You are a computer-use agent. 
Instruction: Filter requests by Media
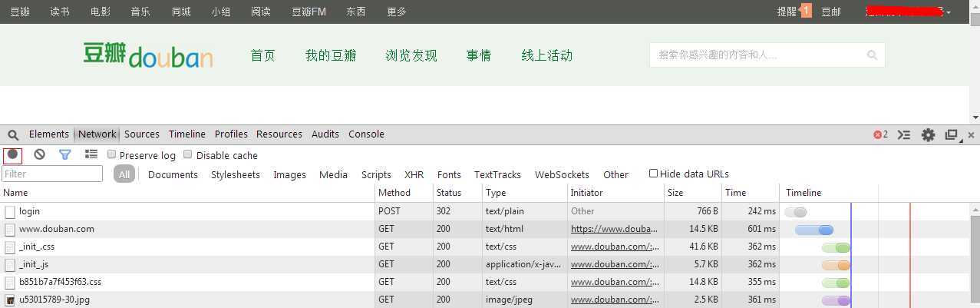click(x=333, y=174)
